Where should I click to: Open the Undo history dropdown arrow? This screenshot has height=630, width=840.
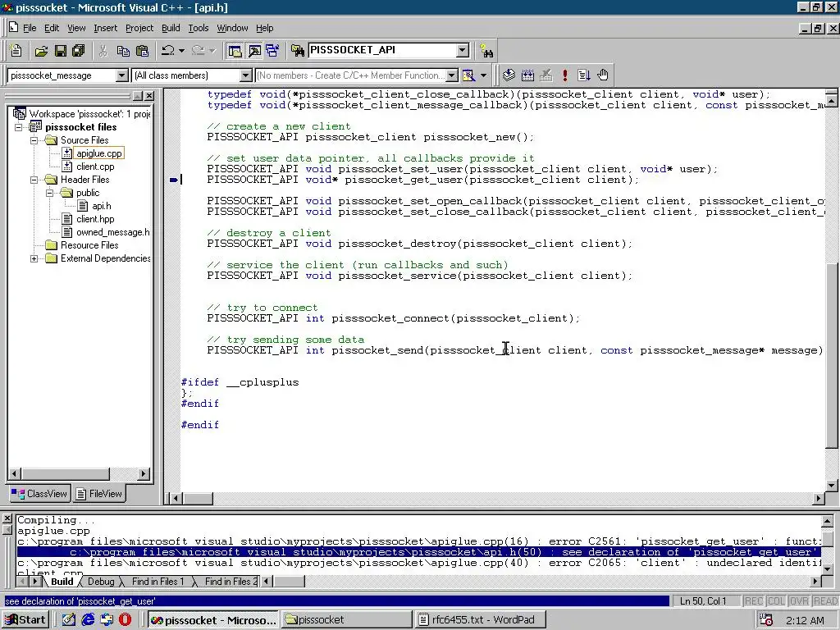point(181,51)
